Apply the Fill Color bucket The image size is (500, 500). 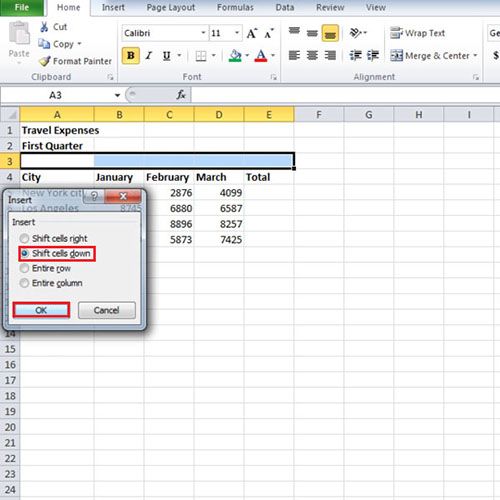tap(235, 55)
